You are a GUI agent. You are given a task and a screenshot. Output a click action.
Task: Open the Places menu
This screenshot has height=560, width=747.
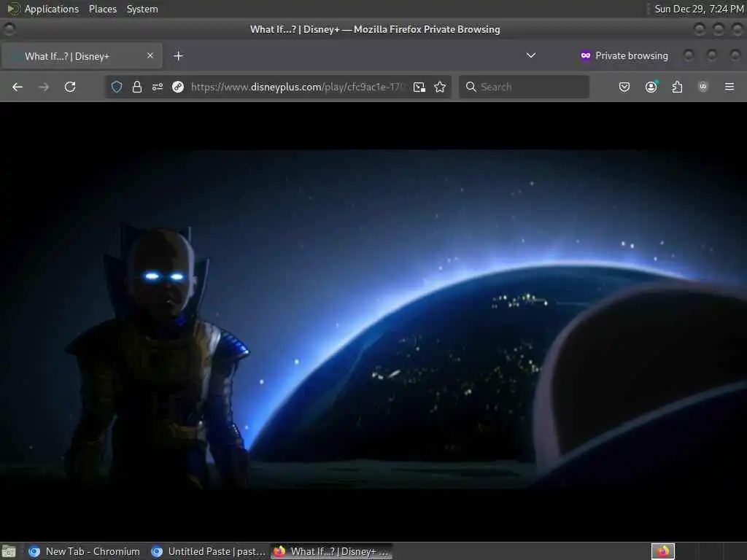click(103, 9)
